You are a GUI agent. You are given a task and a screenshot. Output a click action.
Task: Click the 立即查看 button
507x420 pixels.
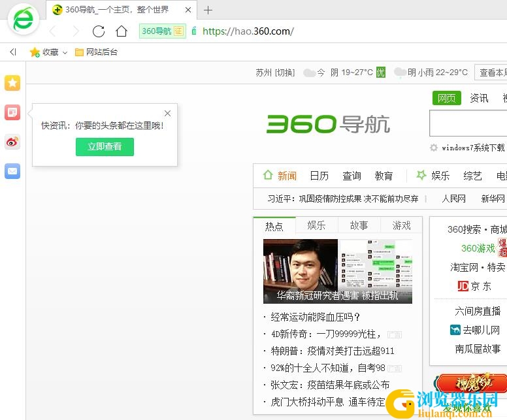click(x=105, y=147)
